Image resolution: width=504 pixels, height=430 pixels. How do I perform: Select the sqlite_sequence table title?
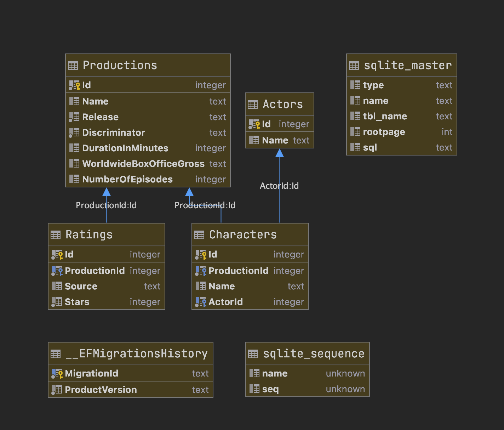pyautogui.click(x=314, y=353)
